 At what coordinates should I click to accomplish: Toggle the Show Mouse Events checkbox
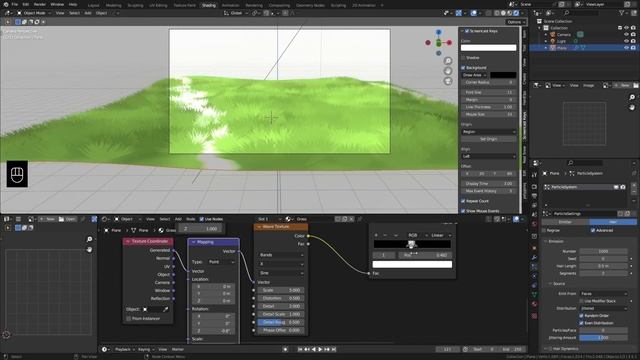click(463, 211)
